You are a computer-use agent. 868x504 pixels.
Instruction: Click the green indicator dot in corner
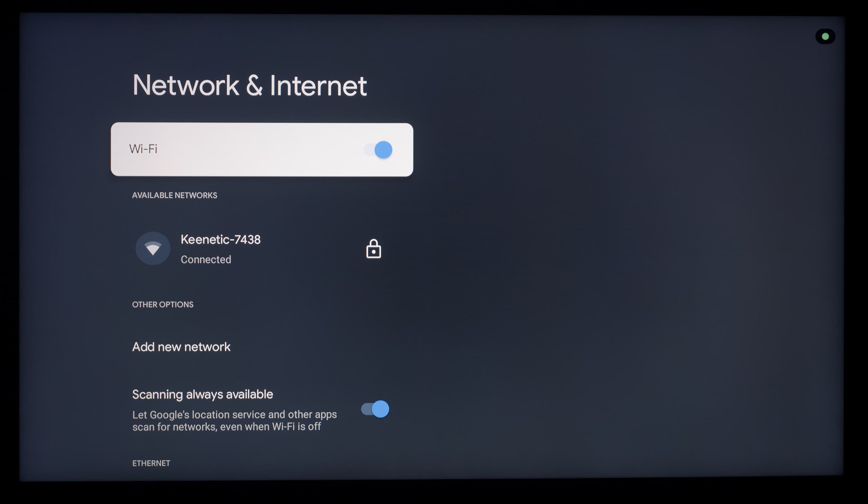pos(825,36)
